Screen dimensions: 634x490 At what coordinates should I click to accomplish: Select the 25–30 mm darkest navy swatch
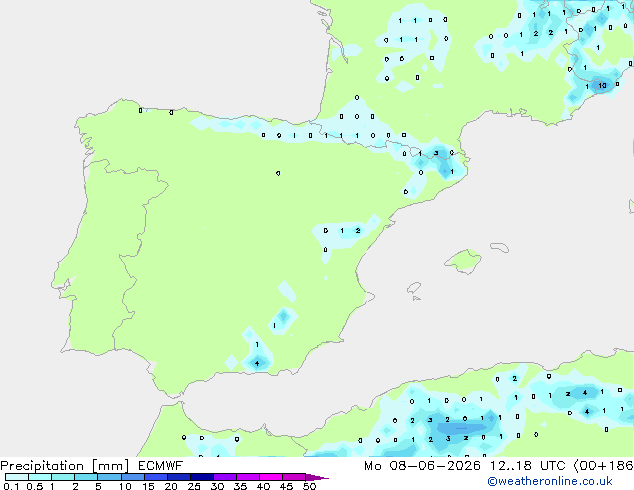point(201,477)
